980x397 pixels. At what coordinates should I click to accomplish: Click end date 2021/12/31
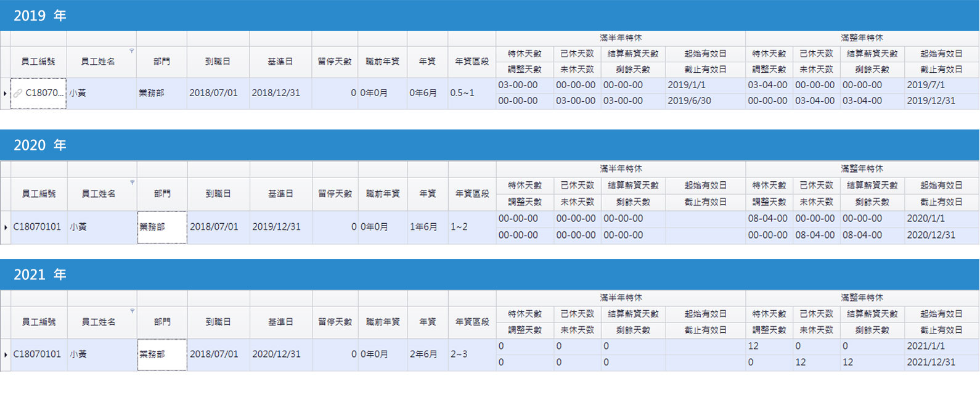942,362
